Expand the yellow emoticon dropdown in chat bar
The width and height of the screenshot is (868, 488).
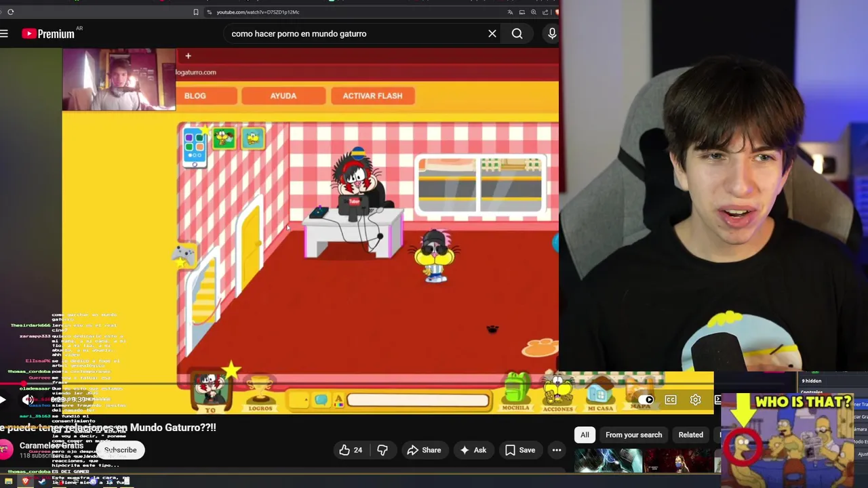298,401
